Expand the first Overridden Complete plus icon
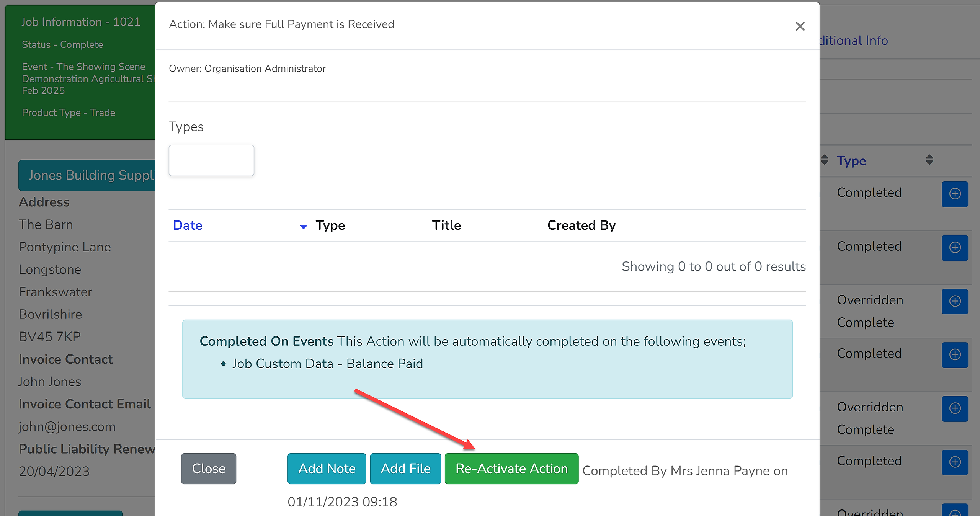The image size is (980, 516). coord(955,301)
